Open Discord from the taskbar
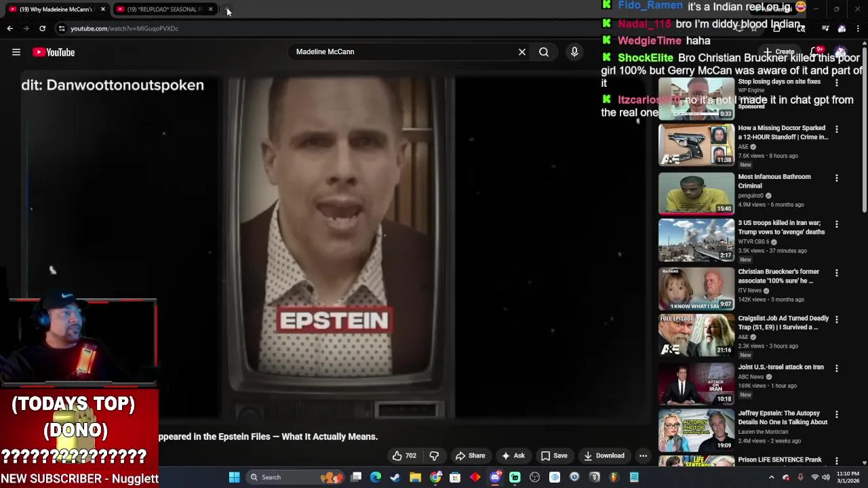868x488 pixels. pyautogui.click(x=495, y=477)
